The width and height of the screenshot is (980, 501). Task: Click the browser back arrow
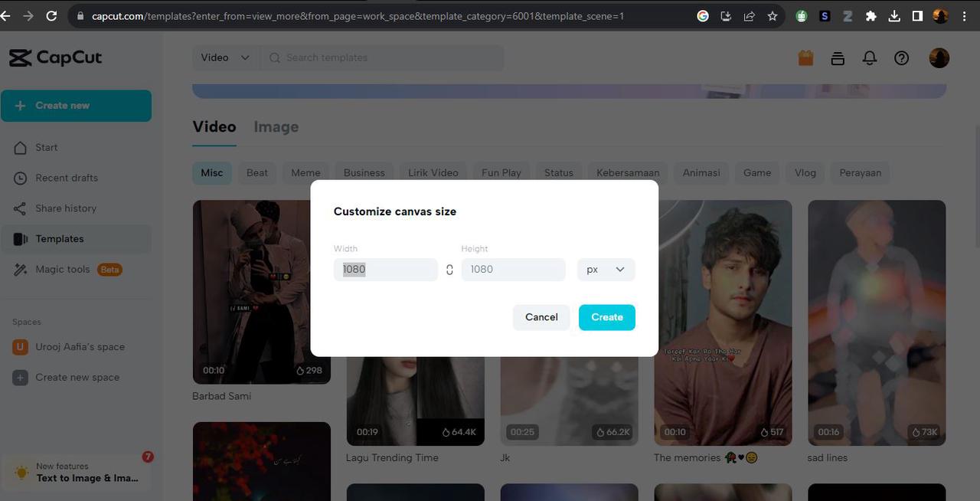(5, 15)
